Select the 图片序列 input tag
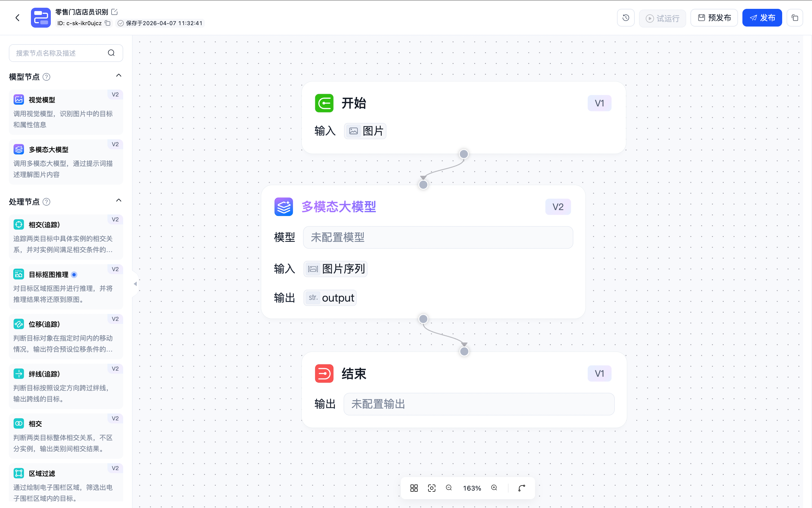 (x=335, y=269)
